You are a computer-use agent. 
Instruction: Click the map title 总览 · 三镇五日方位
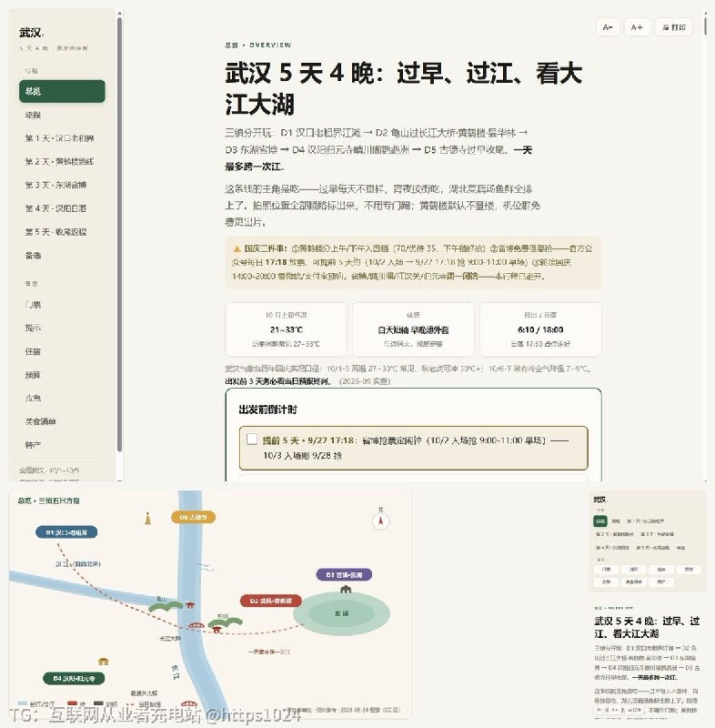(49, 501)
